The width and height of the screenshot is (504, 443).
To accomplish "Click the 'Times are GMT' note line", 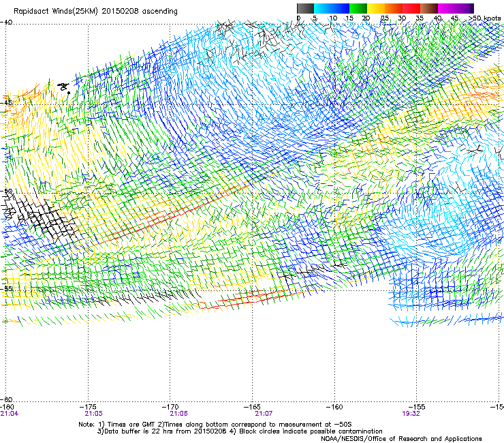I will pyautogui.click(x=215, y=425).
